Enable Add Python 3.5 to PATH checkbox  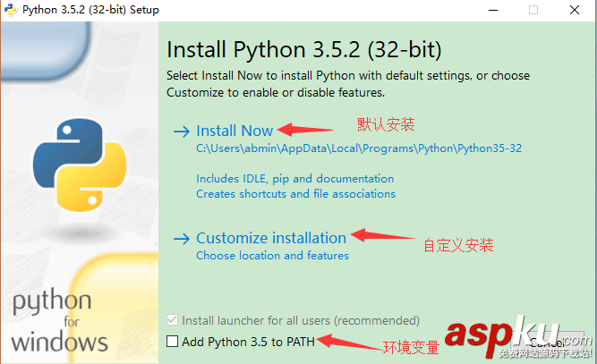[172, 341]
